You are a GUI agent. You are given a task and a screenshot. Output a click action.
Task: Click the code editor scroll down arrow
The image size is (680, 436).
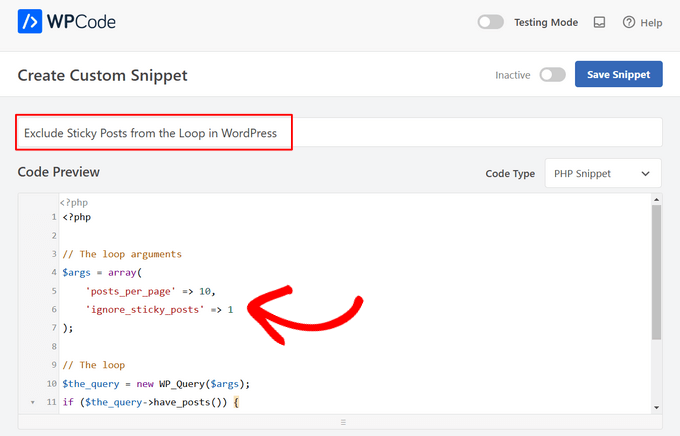tap(656, 407)
